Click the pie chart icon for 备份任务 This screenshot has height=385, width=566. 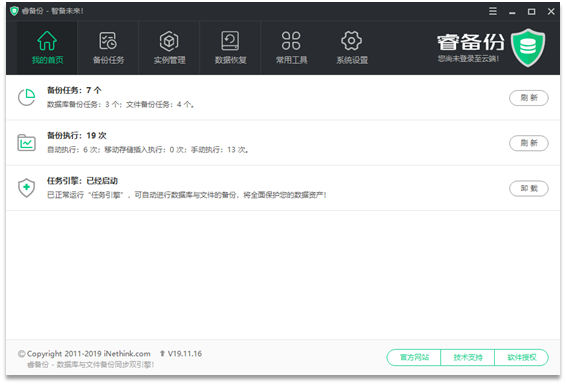click(x=27, y=97)
